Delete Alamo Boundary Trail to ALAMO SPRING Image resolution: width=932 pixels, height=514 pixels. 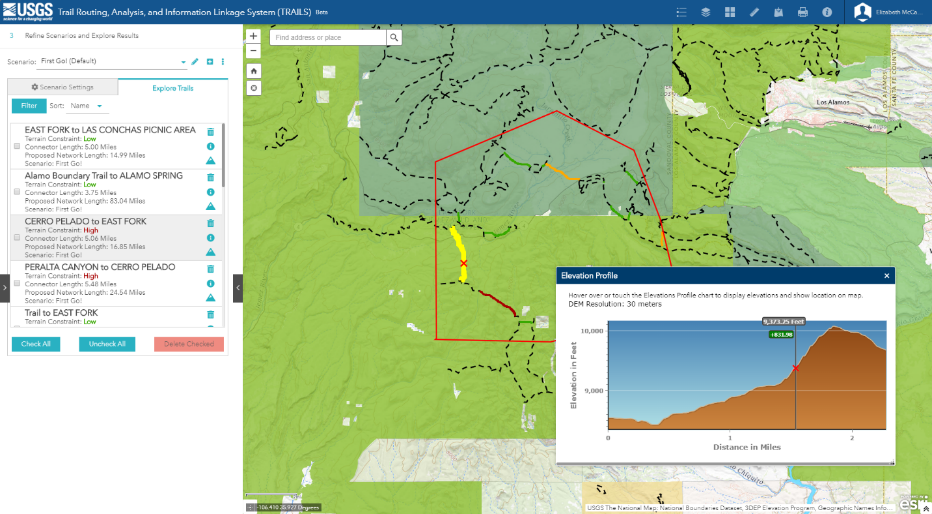(210, 177)
